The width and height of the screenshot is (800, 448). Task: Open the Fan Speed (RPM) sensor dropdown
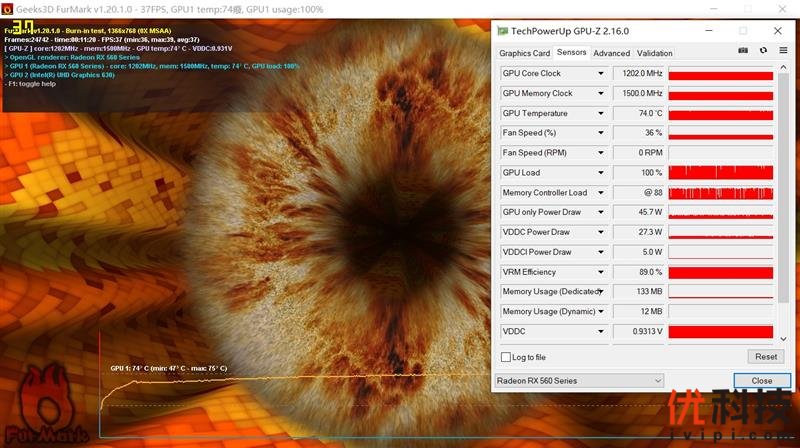pyautogui.click(x=601, y=153)
